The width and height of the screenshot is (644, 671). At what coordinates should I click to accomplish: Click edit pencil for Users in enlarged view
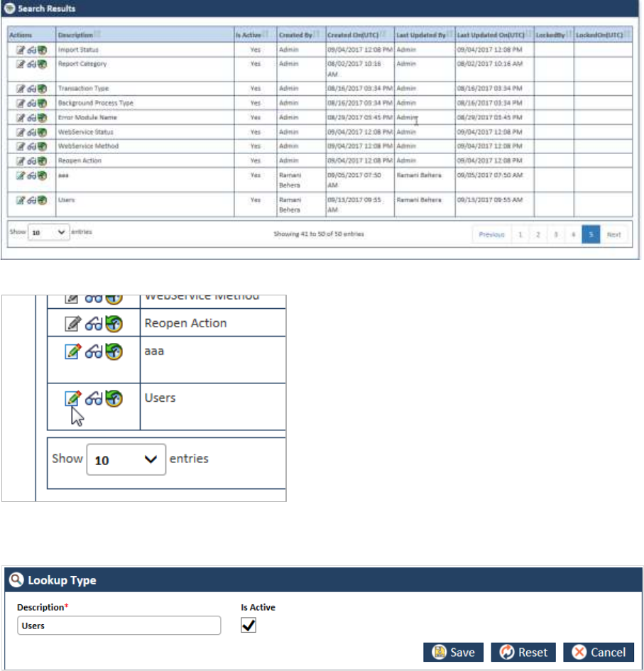[72, 398]
